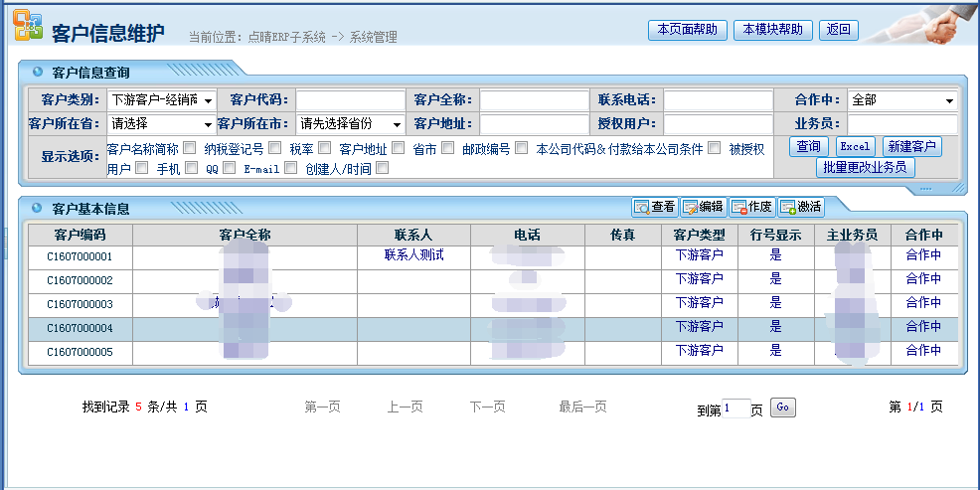Toggle the 邮政编号 checkbox
This screenshot has height=490, width=980.
[521, 148]
